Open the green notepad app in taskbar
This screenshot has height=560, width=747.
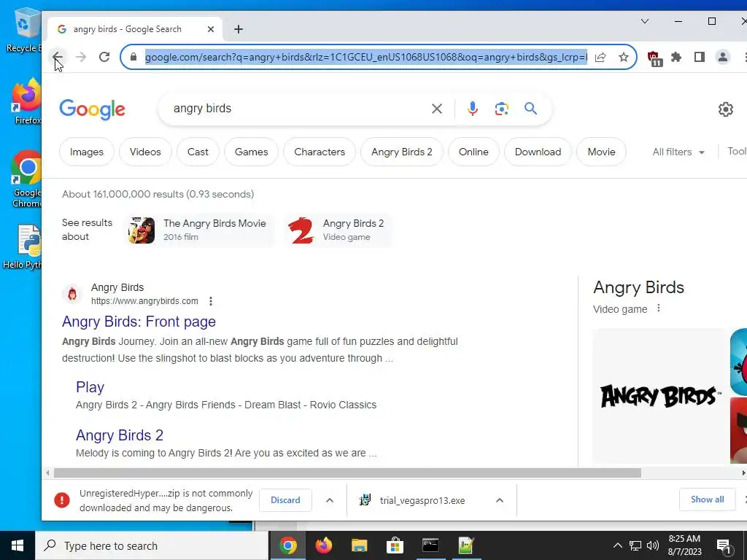[466, 545]
